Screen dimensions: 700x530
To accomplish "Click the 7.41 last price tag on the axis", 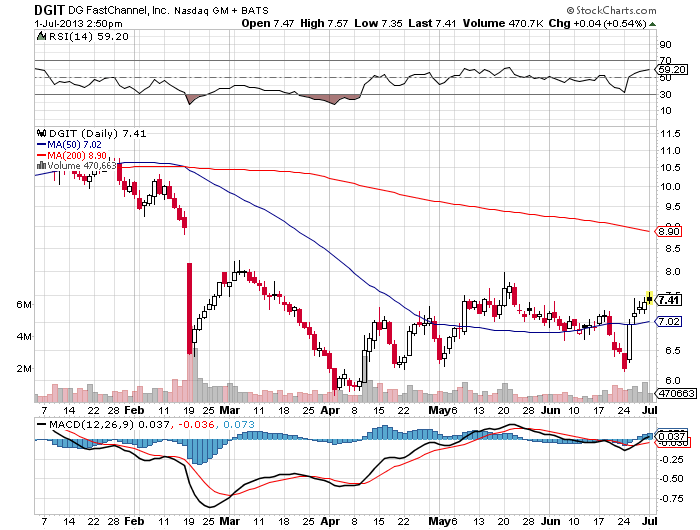I will (670, 300).
